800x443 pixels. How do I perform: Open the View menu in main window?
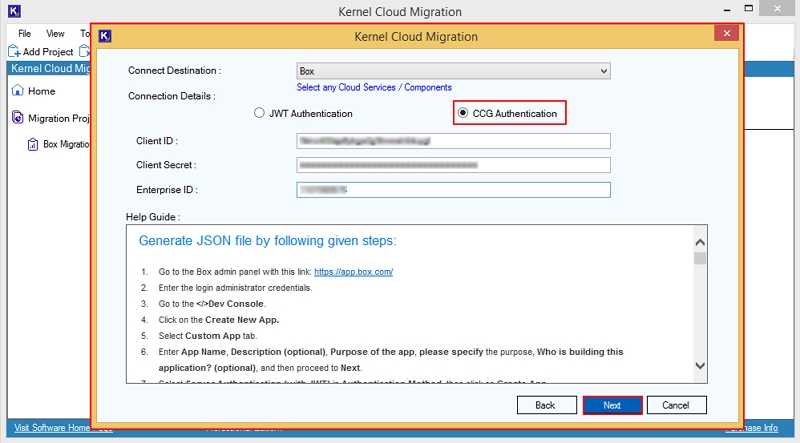click(x=55, y=34)
